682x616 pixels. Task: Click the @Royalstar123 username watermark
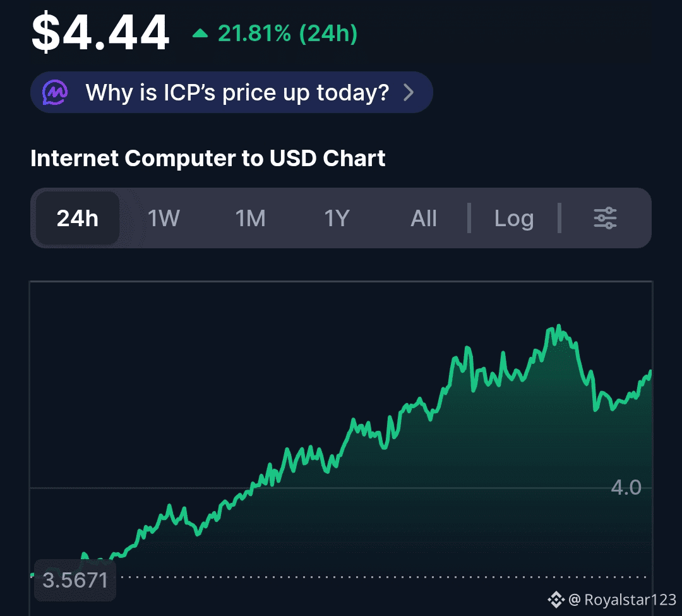coord(622,599)
